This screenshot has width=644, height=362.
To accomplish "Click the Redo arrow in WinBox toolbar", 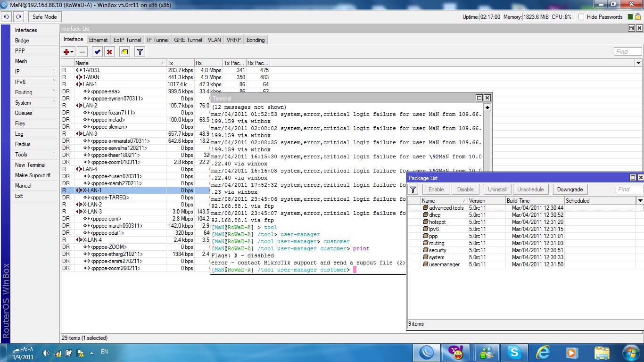I will (18, 16).
